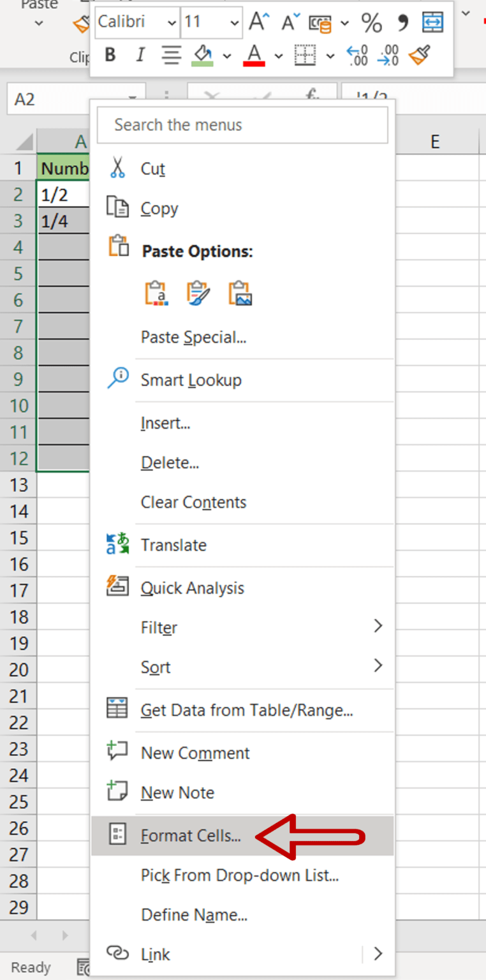Click the Decrease Decimal icon

point(389,56)
